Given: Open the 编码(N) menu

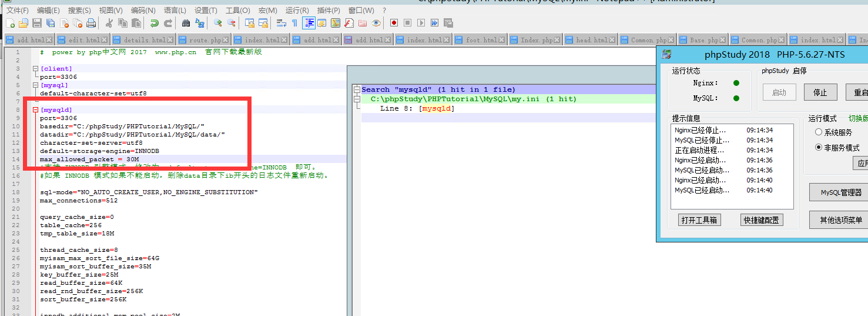Looking at the screenshot, I should 143,11.
